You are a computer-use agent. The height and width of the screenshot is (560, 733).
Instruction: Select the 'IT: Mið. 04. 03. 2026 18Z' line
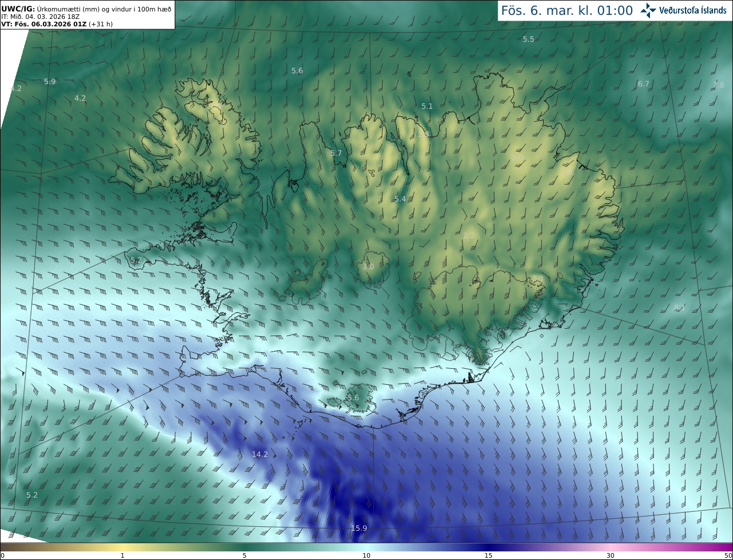pos(40,16)
